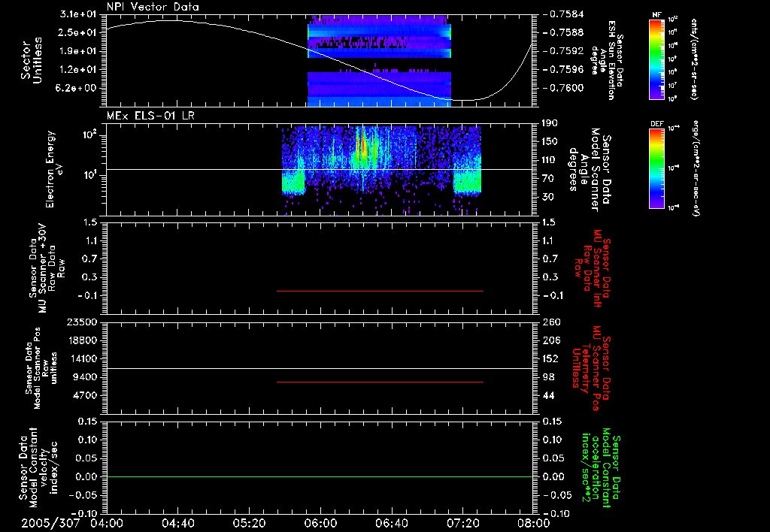Click the white trace in the Scanner Pos panel
This screenshot has height=532, width=770.
point(320,368)
